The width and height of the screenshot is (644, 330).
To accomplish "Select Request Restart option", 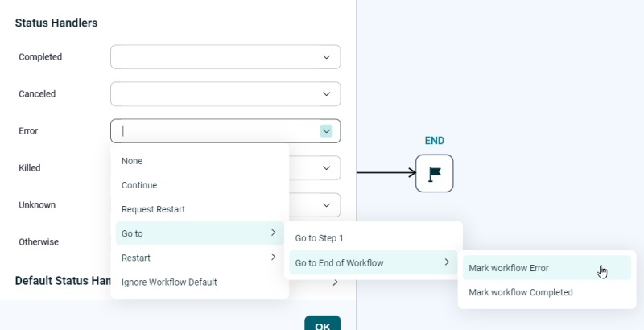I will pos(153,209).
